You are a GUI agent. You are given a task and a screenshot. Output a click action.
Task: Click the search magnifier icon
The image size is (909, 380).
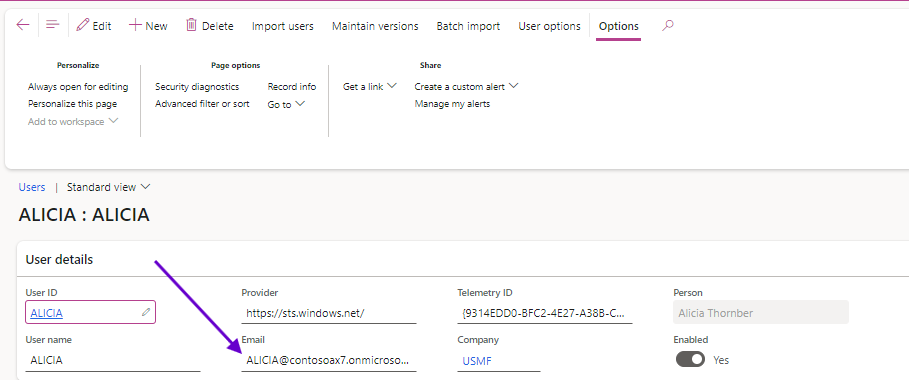[668, 26]
